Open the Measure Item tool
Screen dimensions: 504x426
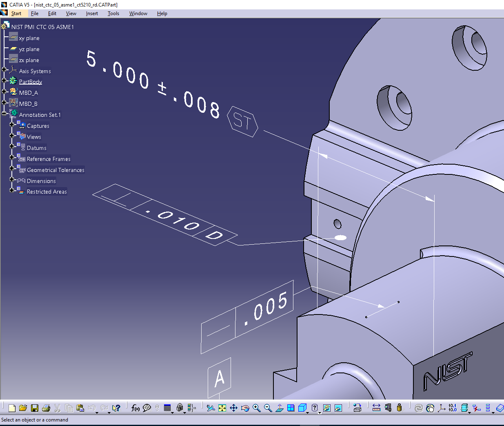click(388, 408)
